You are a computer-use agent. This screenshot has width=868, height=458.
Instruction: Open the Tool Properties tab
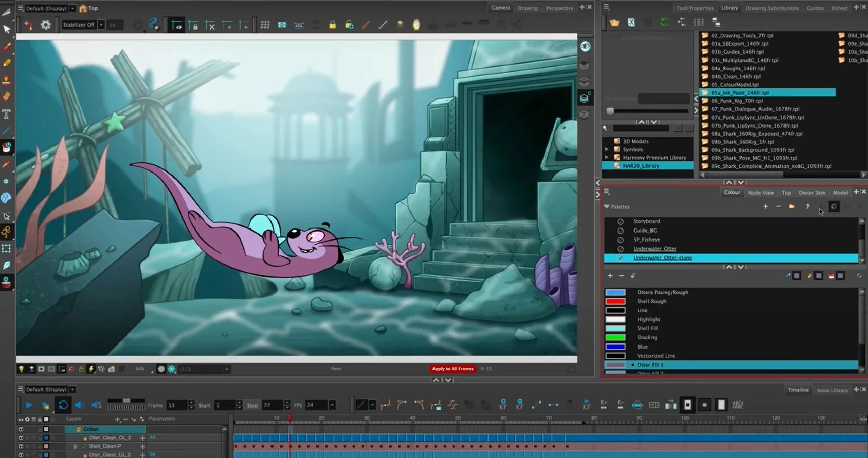(695, 8)
